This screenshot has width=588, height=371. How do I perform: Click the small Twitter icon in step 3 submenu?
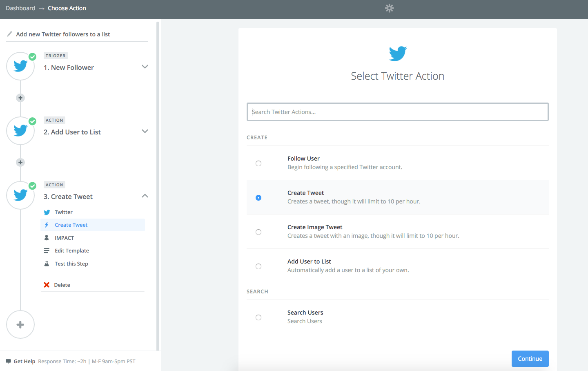47,212
